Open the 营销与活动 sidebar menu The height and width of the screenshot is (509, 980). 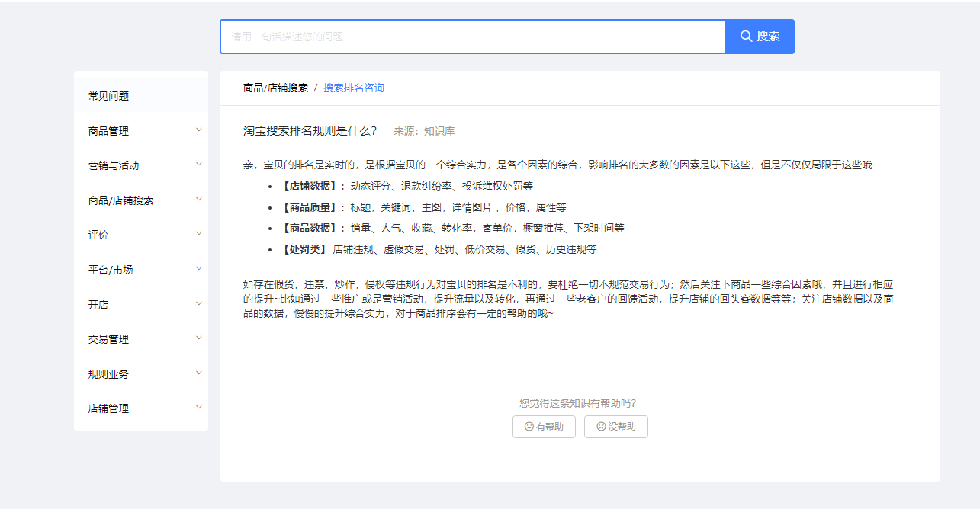coord(141,165)
